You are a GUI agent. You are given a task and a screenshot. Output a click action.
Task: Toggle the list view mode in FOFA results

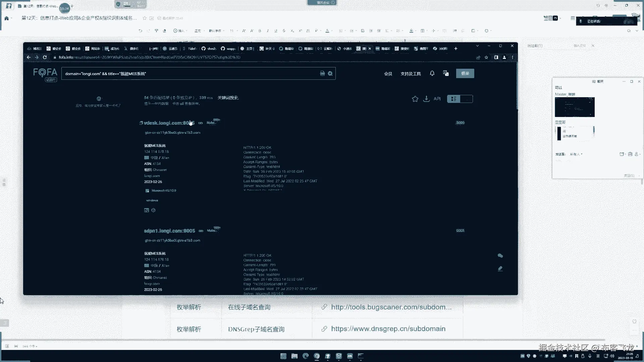(453, 99)
